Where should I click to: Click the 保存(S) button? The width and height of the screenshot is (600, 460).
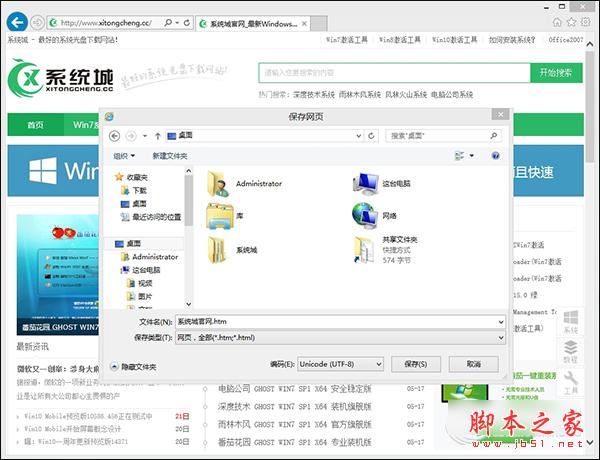pyautogui.click(x=416, y=364)
